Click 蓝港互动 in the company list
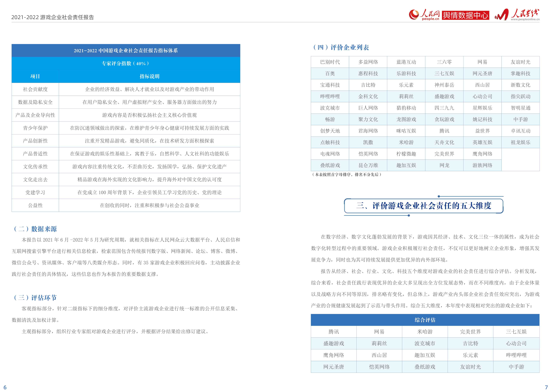 pos(406,62)
